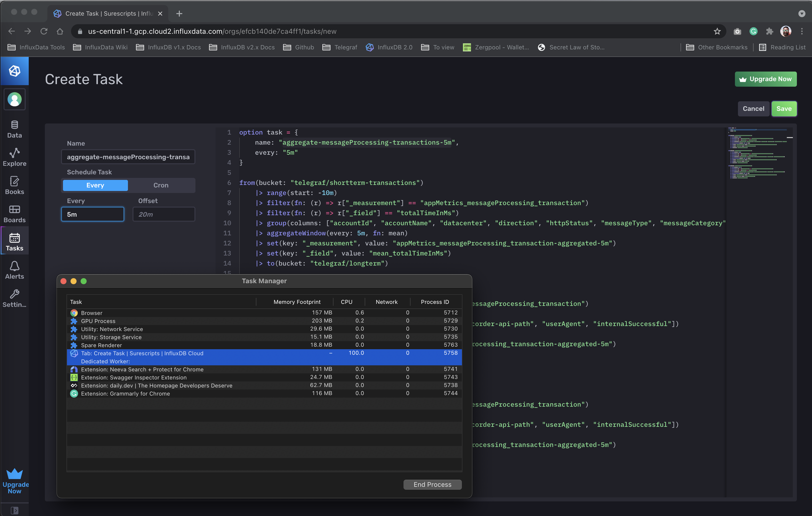The image size is (812, 516).
Task: Open Books from the sidebar
Action: [x=15, y=185]
